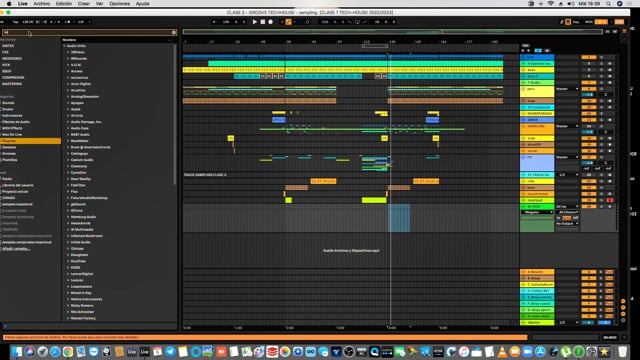Enable Draw Mode pencil icon
The height and width of the screenshot is (360, 640).
pyautogui.click(x=562, y=22)
